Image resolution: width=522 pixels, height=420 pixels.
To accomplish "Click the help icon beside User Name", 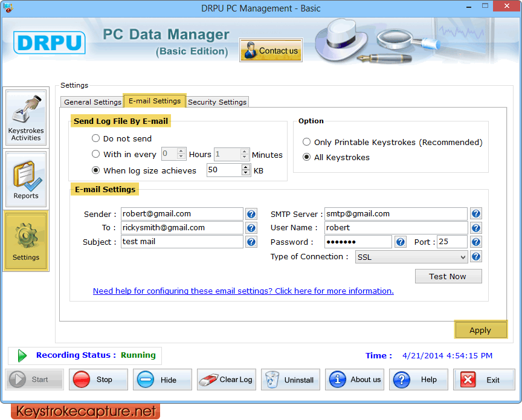I will click(476, 228).
